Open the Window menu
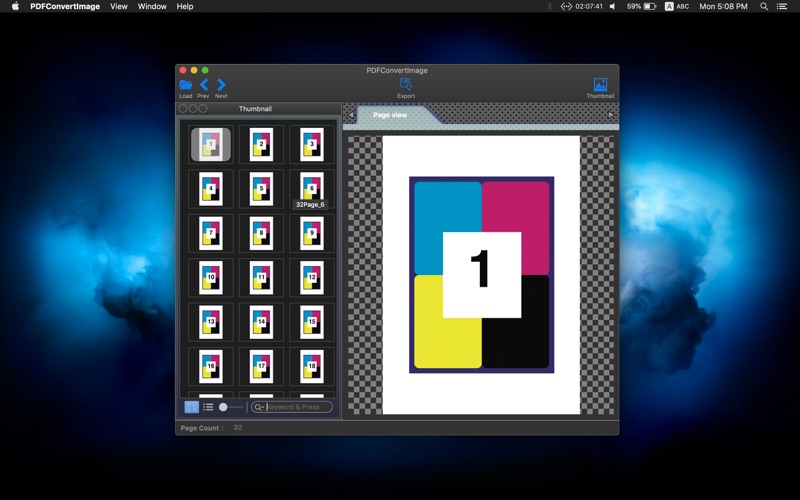 (152, 6)
